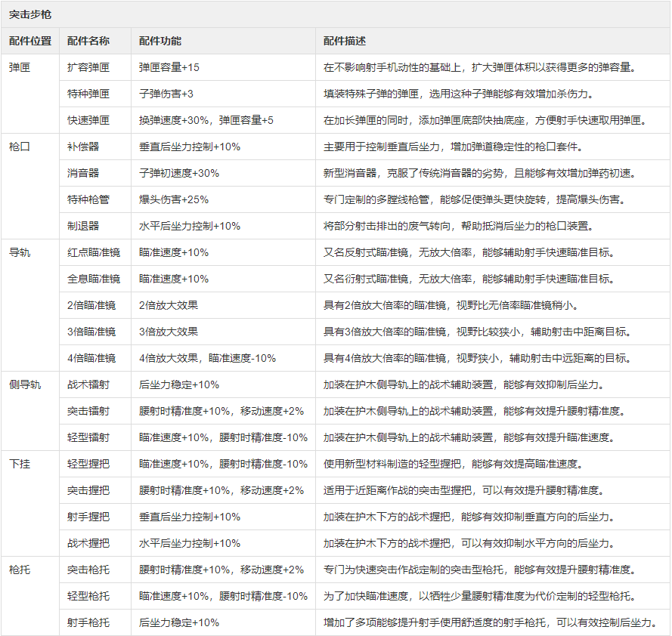Select the 全息瞄准镜 name cell

tap(94, 279)
